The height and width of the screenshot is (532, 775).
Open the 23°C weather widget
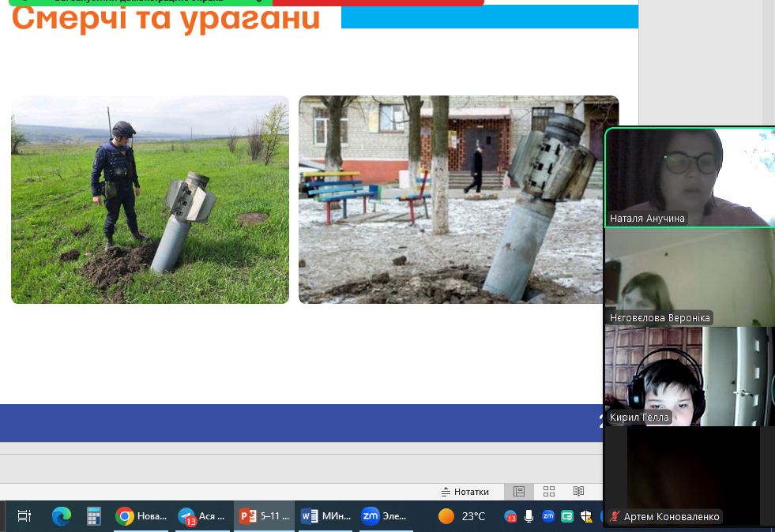(x=462, y=516)
